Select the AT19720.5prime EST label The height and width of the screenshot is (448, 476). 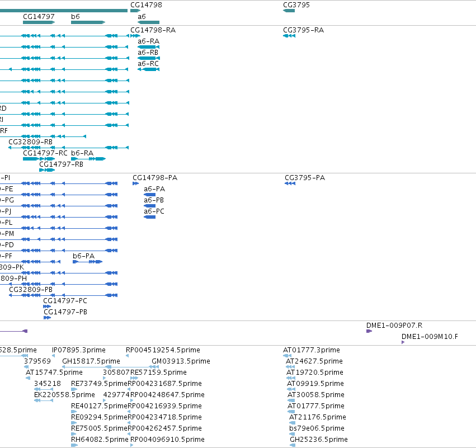pyautogui.click(x=315, y=372)
